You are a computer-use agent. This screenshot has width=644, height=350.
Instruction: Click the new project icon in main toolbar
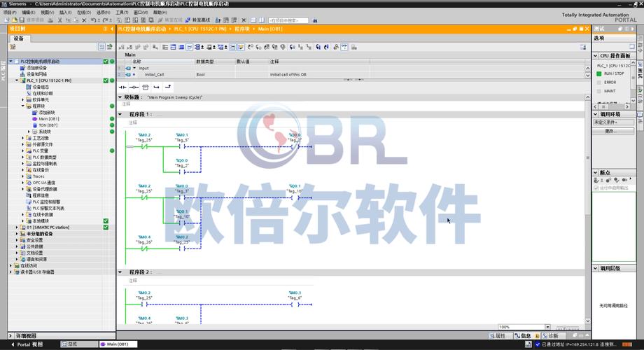[x=7, y=20]
